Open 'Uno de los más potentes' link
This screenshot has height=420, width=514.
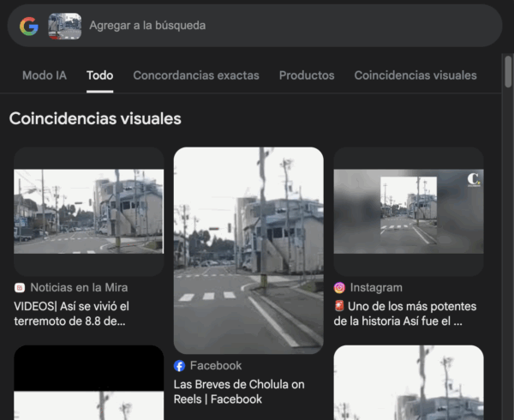click(x=405, y=314)
